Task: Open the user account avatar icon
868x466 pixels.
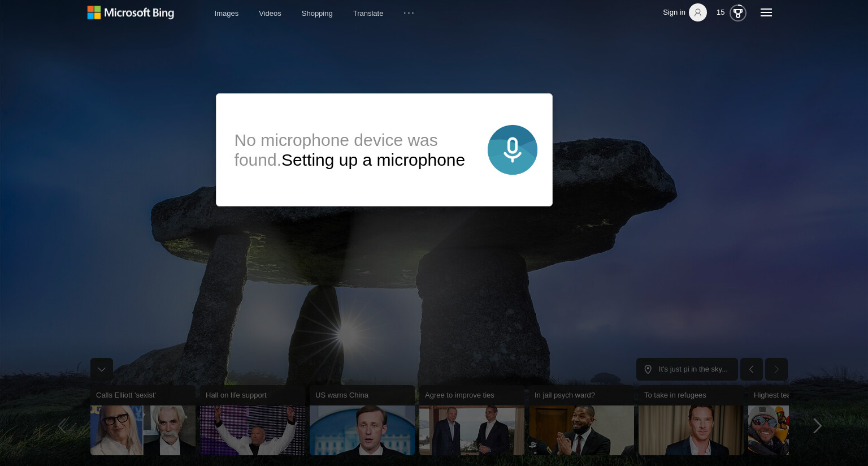Action: [x=698, y=12]
